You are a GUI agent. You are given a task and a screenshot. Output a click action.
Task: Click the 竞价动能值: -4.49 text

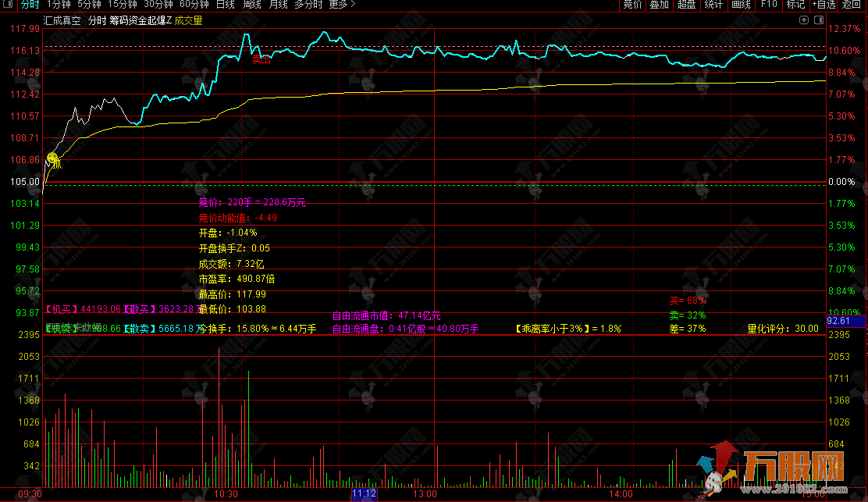click(238, 218)
